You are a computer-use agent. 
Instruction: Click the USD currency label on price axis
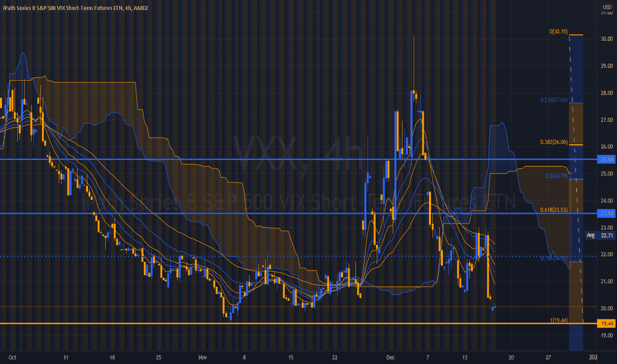[x=607, y=7]
